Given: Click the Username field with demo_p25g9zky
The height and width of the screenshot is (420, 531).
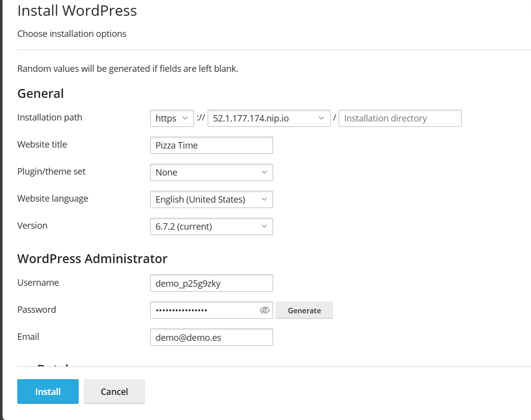Looking at the screenshot, I should (x=211, y=283).
